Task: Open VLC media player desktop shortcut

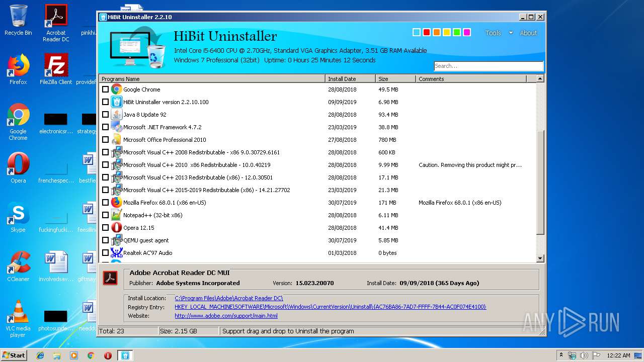Action: pyautogui.click(x=18, y=319)
